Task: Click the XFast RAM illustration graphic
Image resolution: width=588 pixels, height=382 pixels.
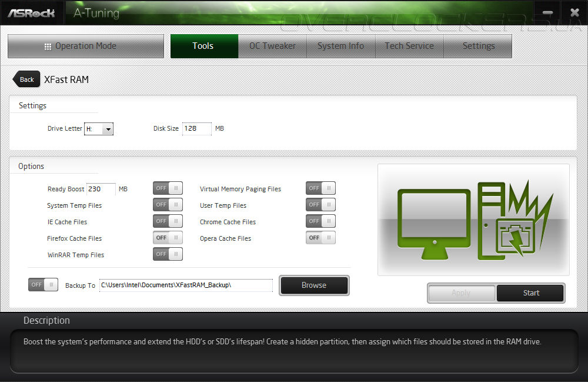Action: tap(473, 220)
